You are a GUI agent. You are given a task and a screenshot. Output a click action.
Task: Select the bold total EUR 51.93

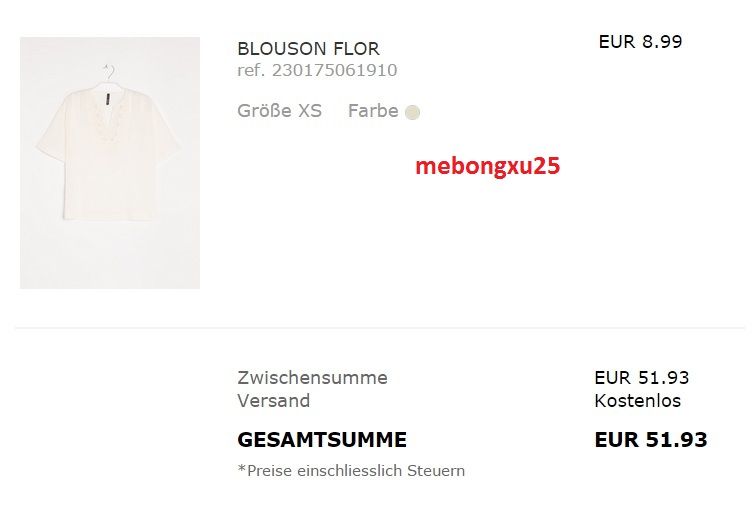click(x=650, y=440)
